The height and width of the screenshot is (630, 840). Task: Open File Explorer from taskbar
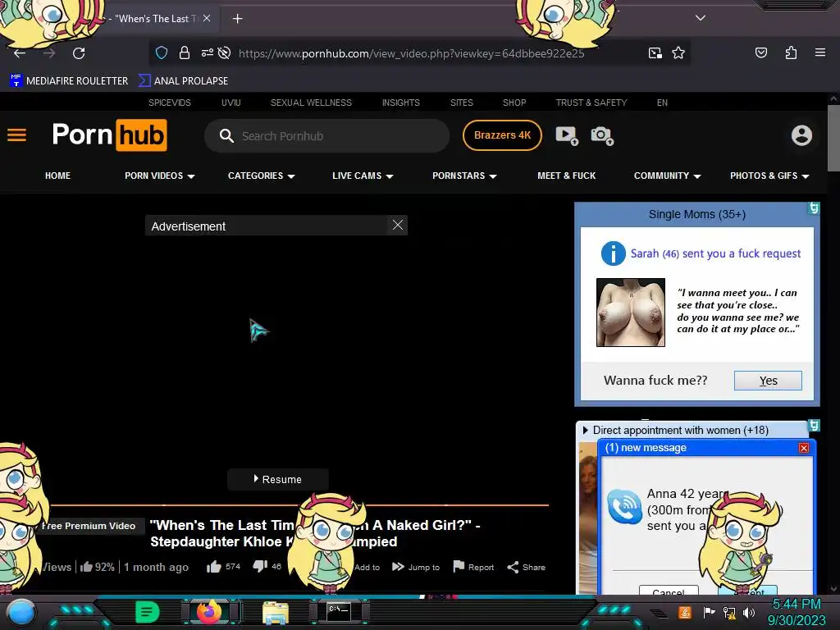[x=276, y=612]
